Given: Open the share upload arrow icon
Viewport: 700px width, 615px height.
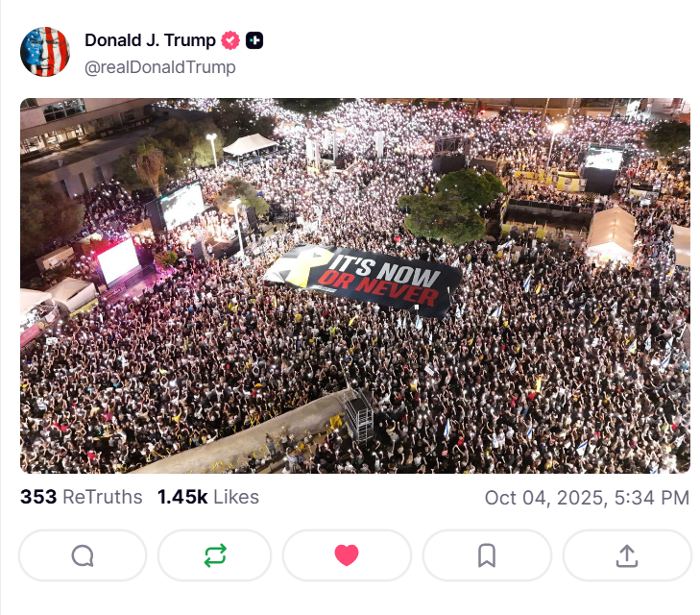Looking at the screenshot, I should [627, 555].
